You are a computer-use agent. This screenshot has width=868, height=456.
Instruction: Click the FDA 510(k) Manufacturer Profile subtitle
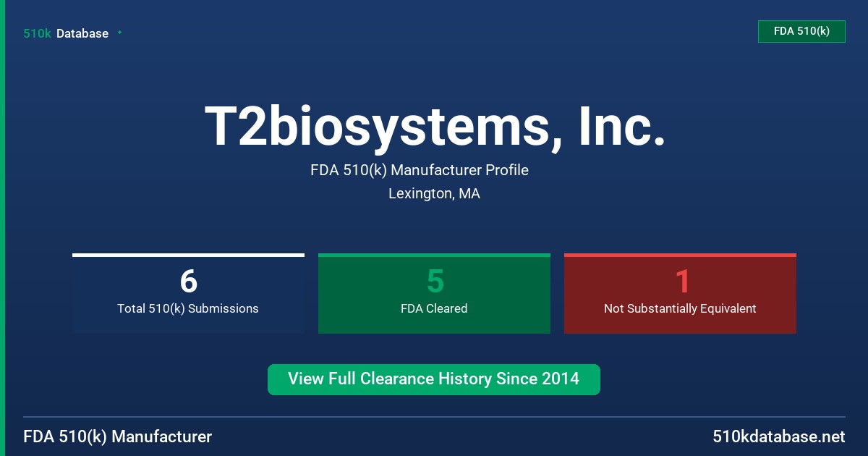420,170
